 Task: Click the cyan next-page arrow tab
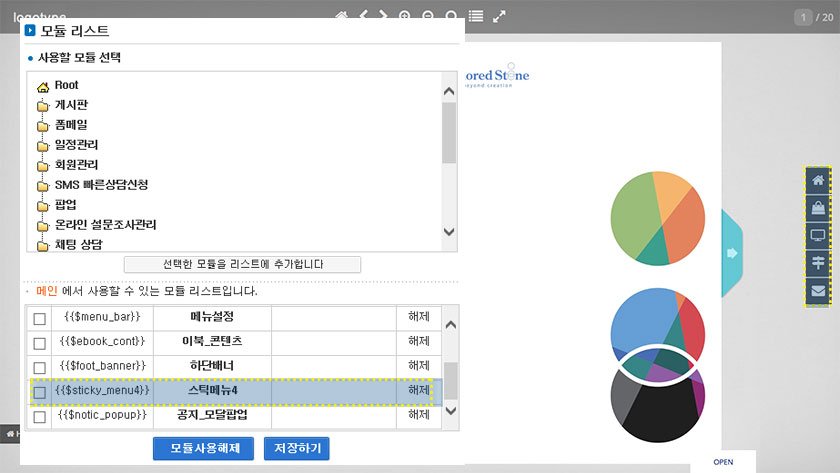pos(731,253)
